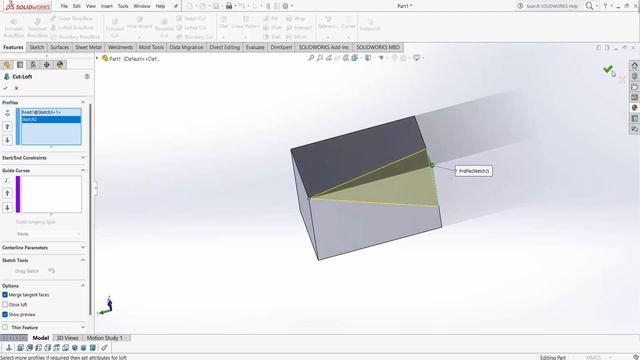Open the 3D Views bottom tab
Screen dimensions: 640x360
tap(67, 338)
